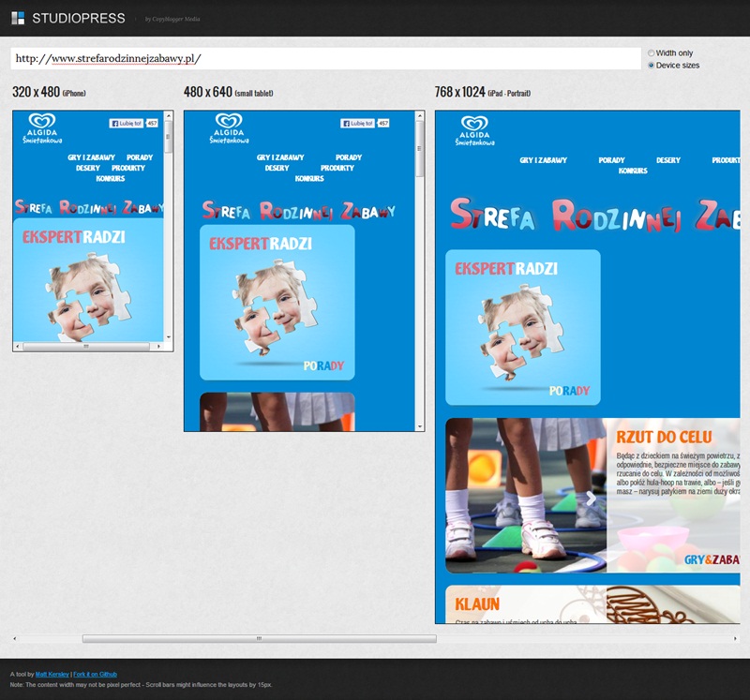750x700 pixels.
Task: Click Algida logo in iPad preview
Action: (x=474, y=131)
